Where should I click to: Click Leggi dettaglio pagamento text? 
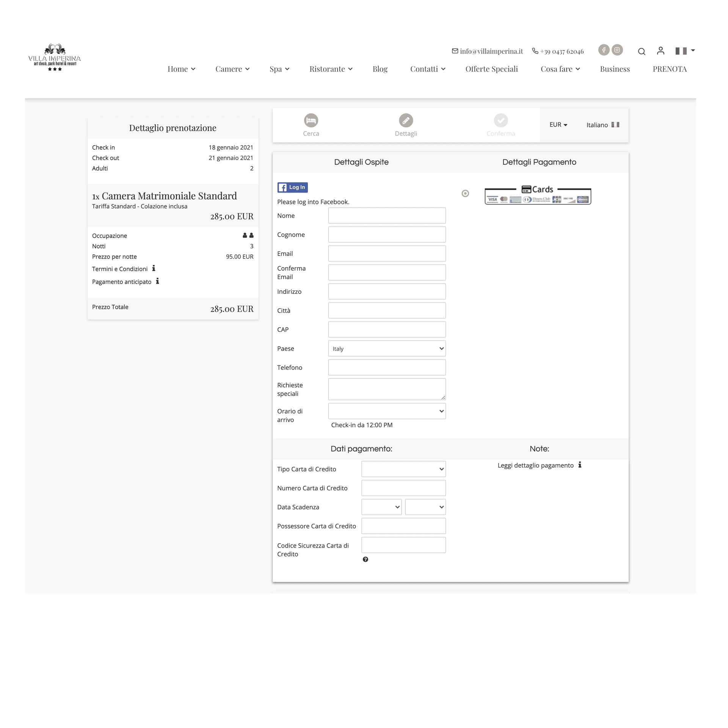(x=535, y=465)
